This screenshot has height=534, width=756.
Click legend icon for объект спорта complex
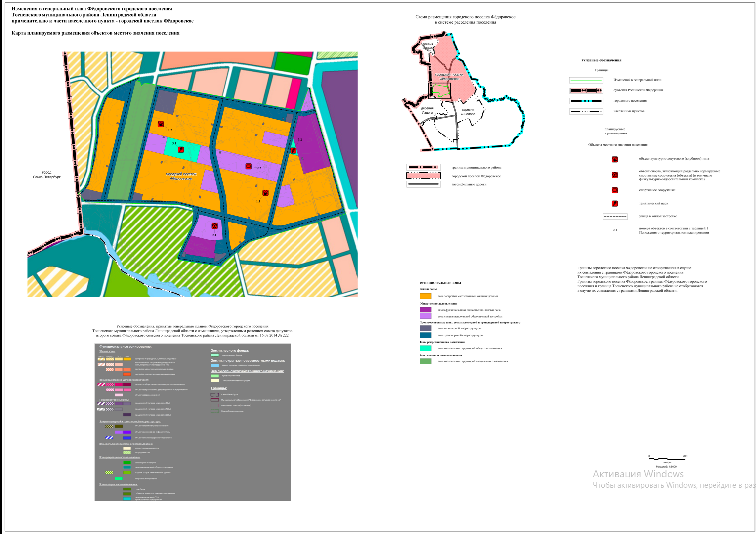pyautogui.click(x=615, y=175)
